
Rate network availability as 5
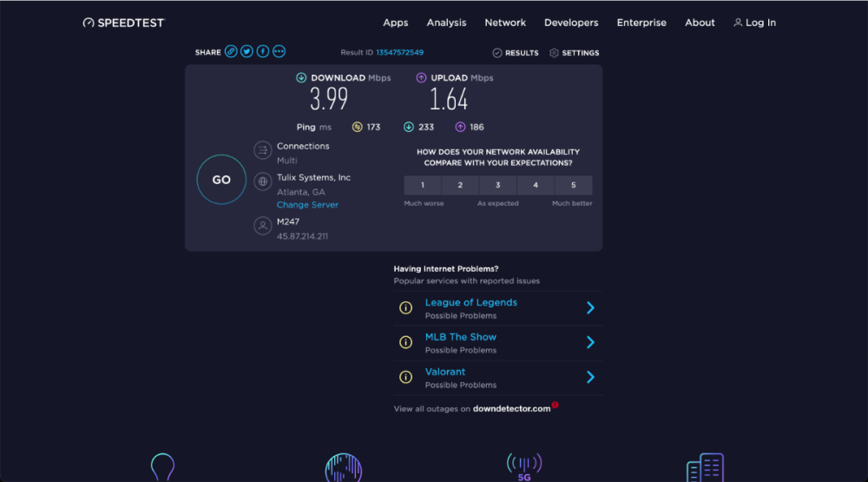[573, 185]
